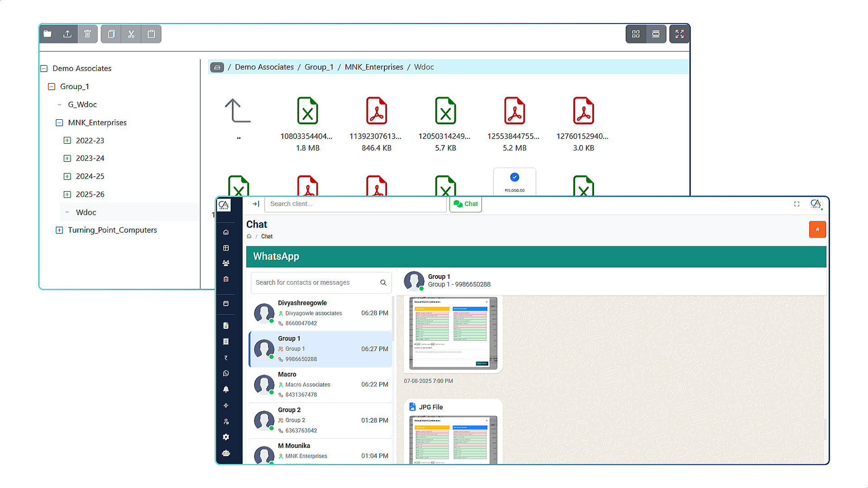
Task: Click the Search client input field
Action: [x=355, y=204]
